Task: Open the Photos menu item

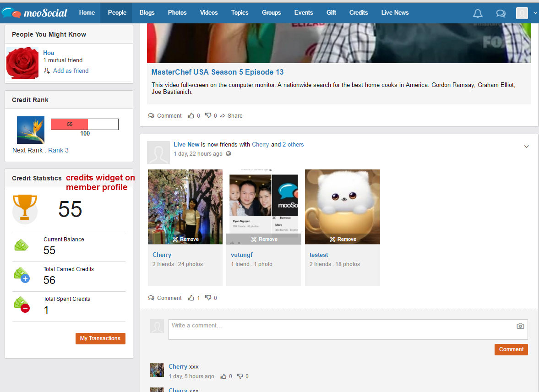Action: 177,13
